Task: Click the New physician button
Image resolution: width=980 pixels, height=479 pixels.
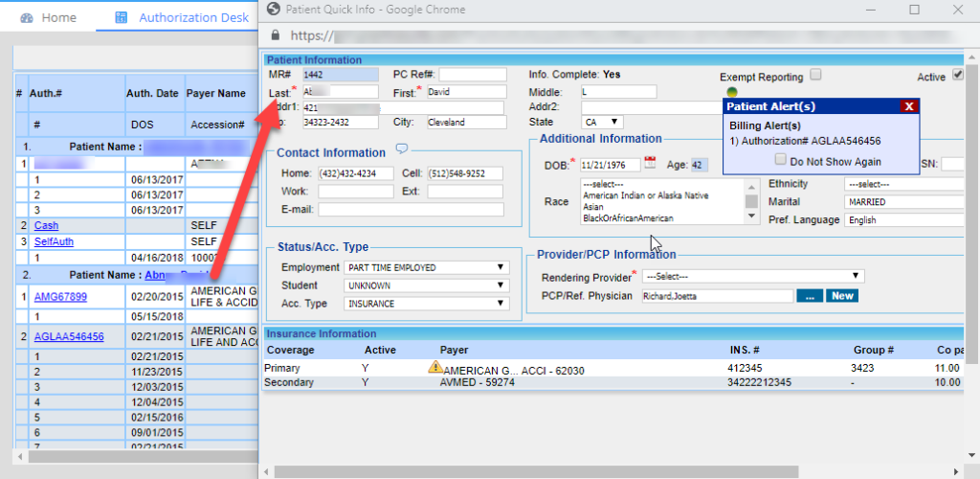Action: [x=842, y=296]
